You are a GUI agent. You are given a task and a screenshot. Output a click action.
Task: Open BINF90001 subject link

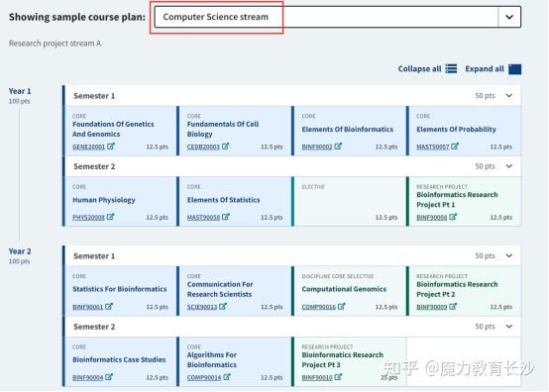coord(88,307)
